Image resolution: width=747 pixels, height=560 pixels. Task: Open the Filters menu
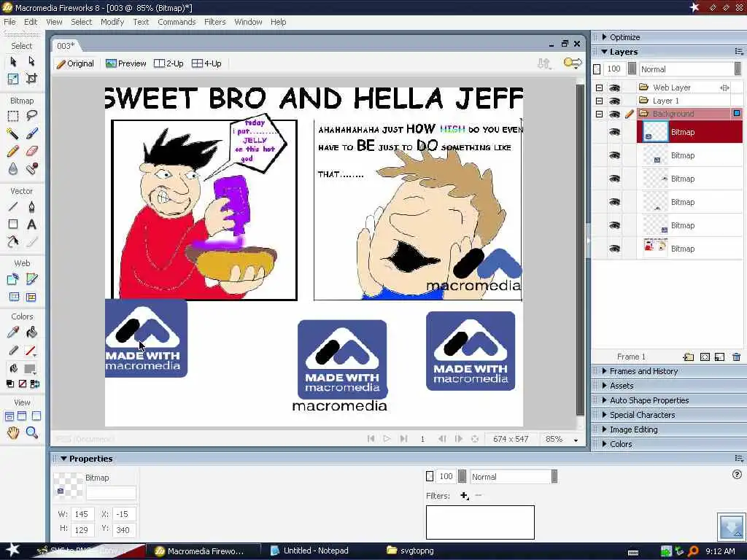[215, 22]
